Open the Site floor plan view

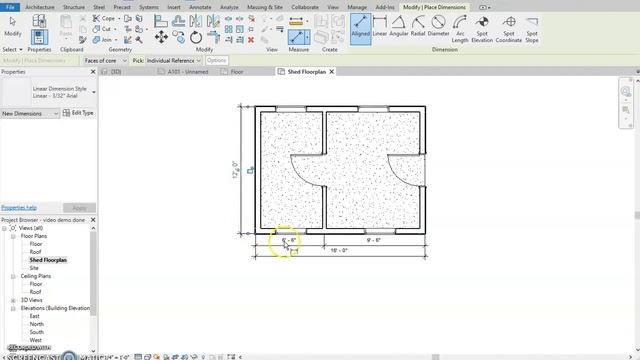34,268
